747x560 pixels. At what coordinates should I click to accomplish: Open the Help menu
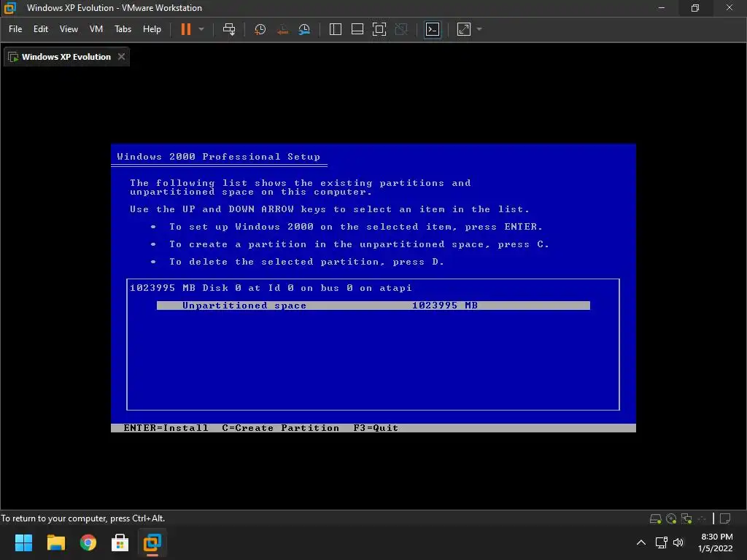click(x=152, y=29)
